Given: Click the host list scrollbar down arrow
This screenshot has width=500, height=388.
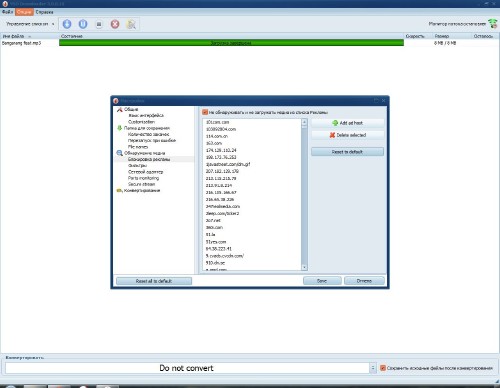Looking at the screenshot, I should pyautogui.click(x=304, y=267).
